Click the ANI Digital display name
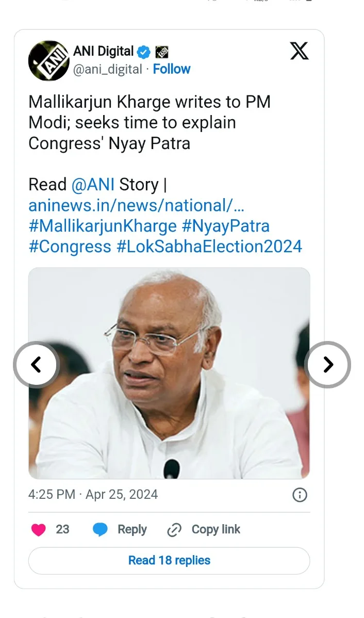Viewport: 364px width, 618px height. point(104,52)
